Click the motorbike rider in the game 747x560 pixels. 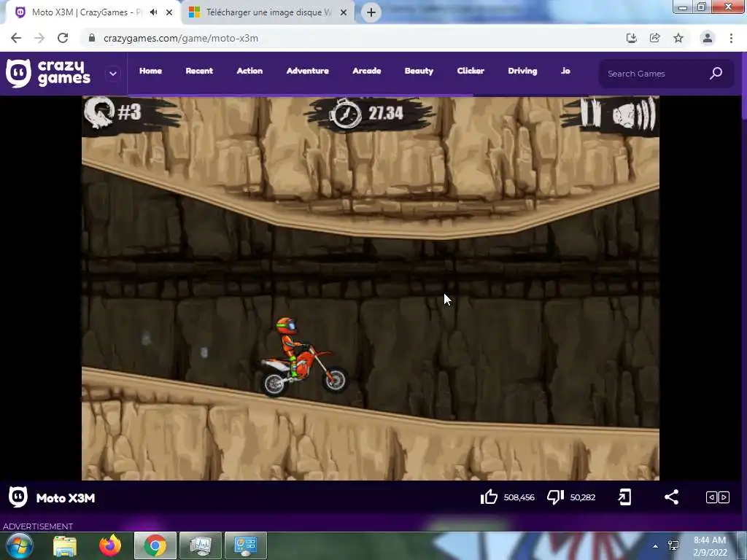coord(304,357)
